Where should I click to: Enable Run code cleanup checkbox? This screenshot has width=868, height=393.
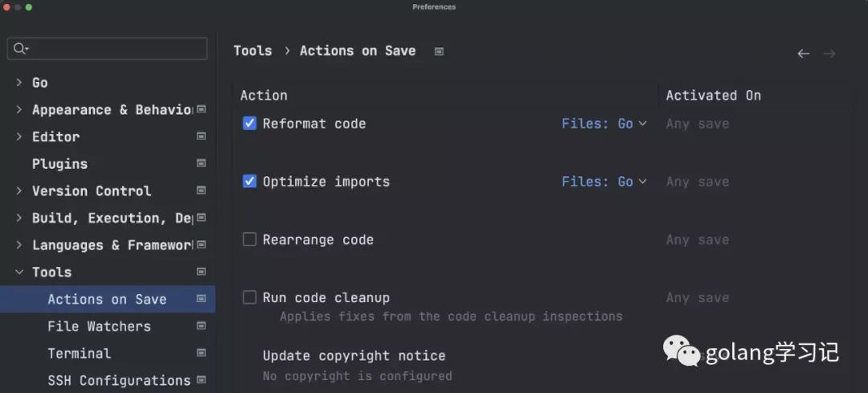(x=250, y=298)
